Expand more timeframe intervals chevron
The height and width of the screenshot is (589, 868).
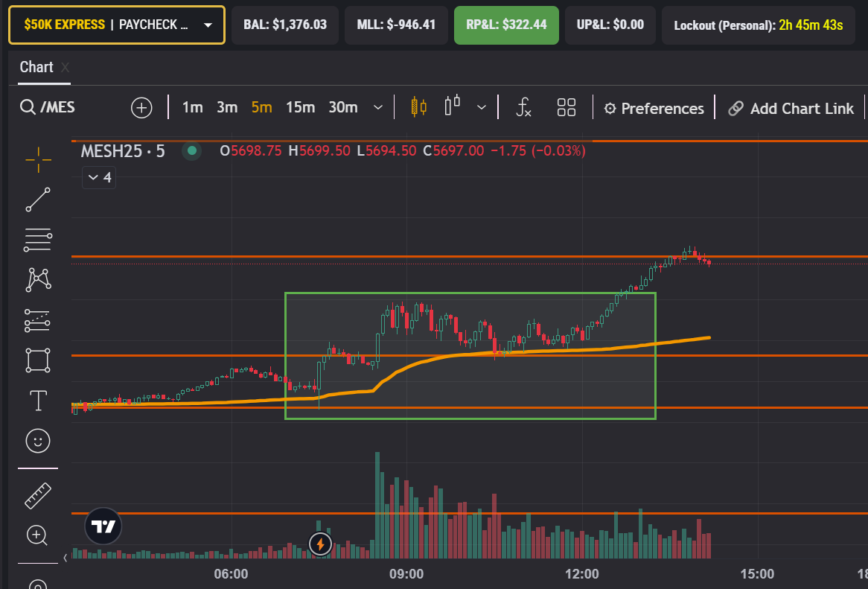coord(378,107)
